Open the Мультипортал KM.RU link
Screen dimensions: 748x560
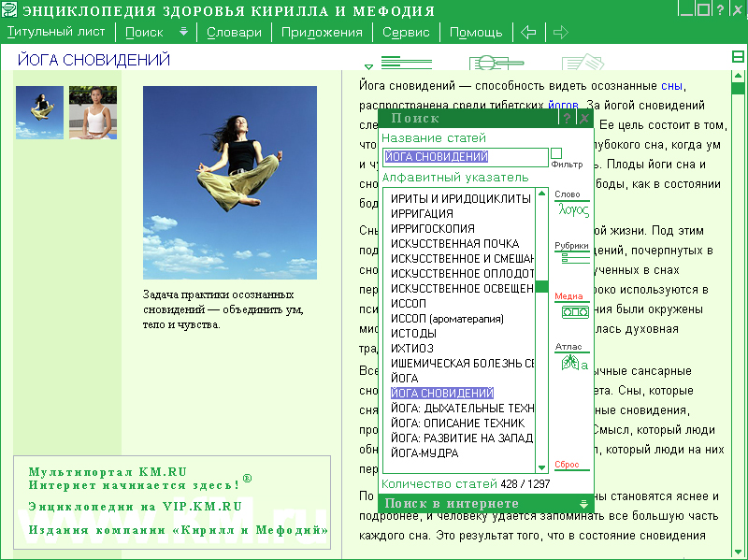[108, 472]
